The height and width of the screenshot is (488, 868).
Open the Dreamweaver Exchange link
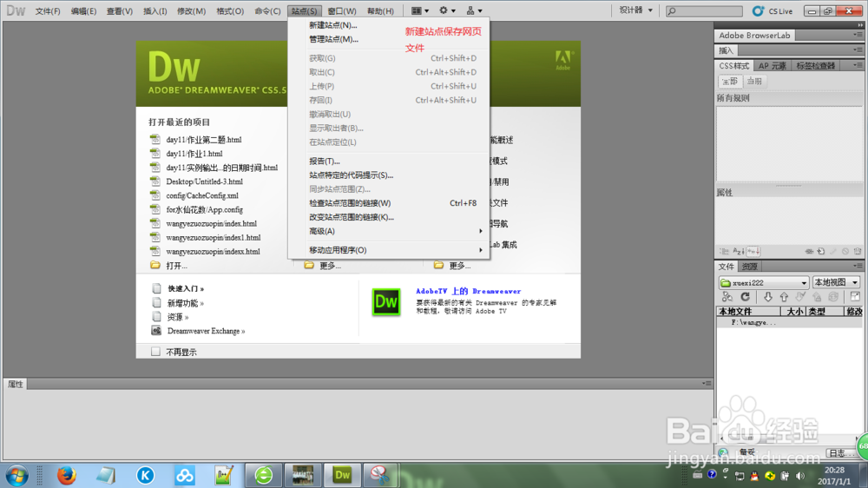pyautogui.click(x=206, y=331)
